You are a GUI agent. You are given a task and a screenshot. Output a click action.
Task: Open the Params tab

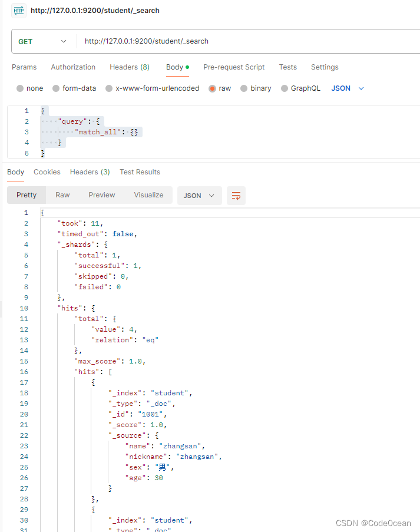tap(24, 67)
